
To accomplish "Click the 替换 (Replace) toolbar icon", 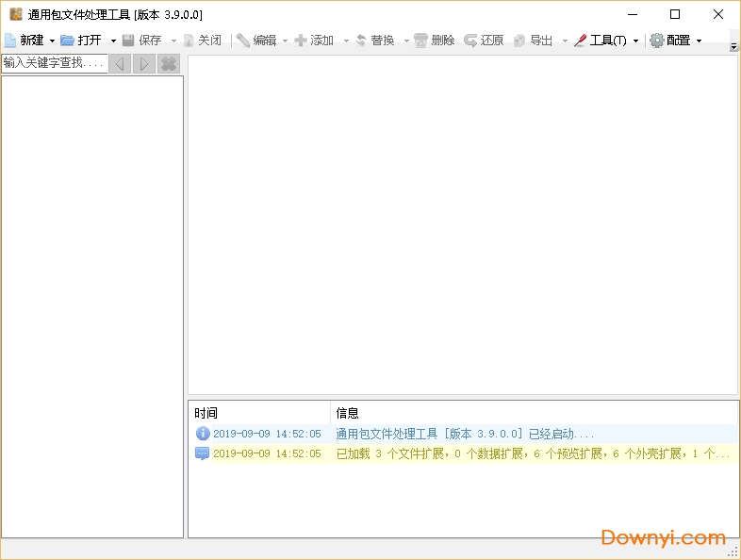I will tap(361, 41).
